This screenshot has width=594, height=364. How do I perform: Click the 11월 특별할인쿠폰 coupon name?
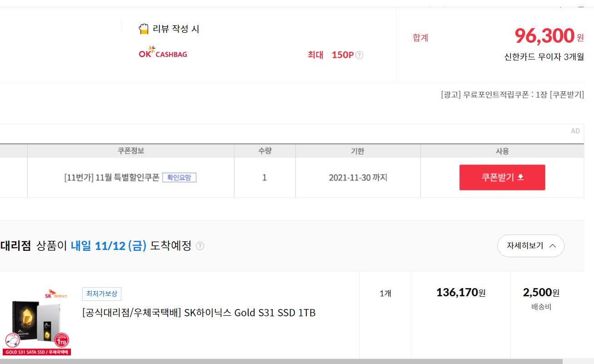point(112,177)
